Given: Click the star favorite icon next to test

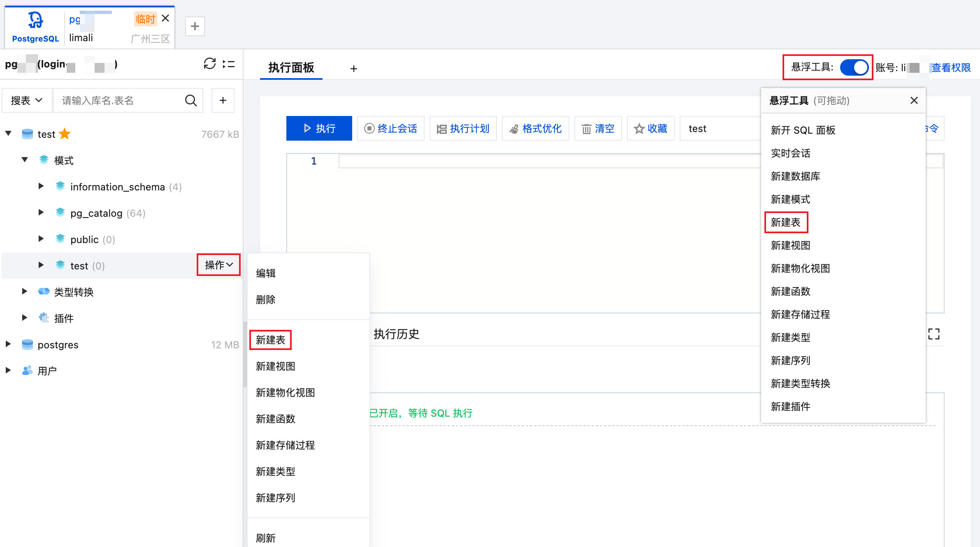Looking at the screenshot, I should (65, 134).
